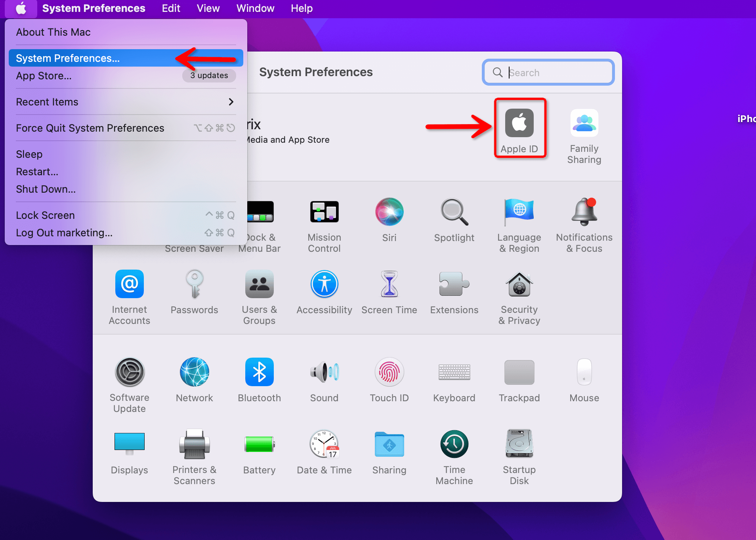Click the 3 updates badge
This screenshot has height=540, width=756.
click(x=209, y=75)
